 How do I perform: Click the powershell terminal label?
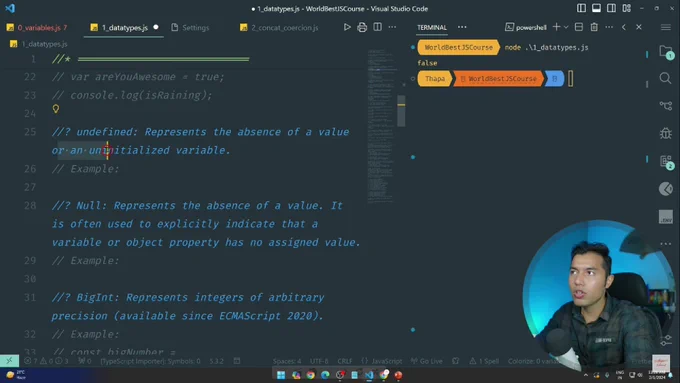526,27
